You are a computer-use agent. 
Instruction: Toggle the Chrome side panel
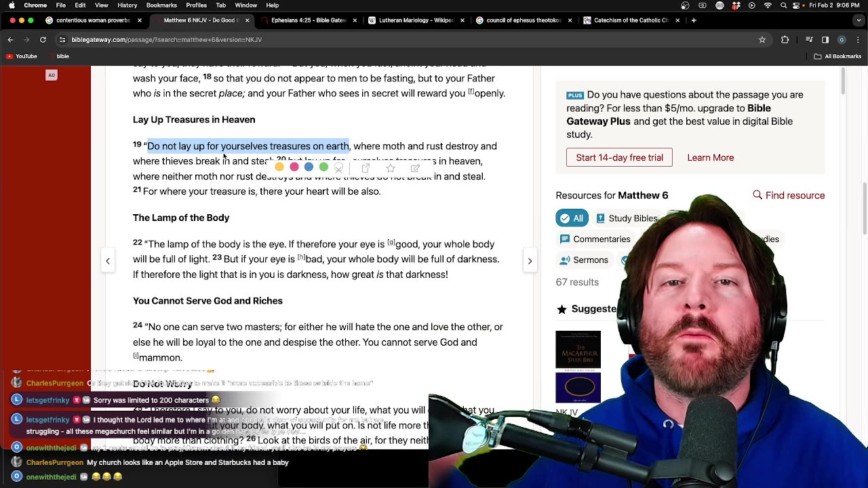[825, 40]
